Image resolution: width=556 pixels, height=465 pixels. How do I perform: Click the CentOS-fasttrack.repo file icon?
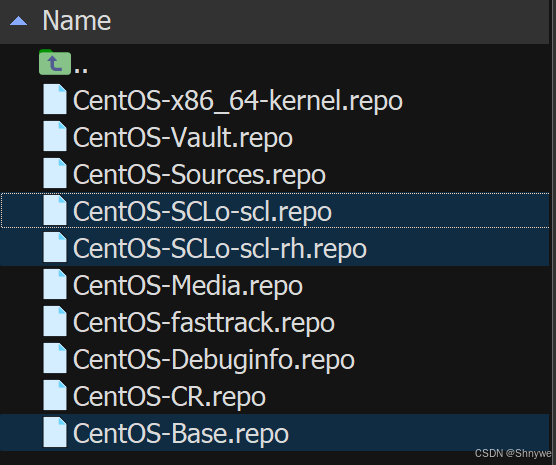[x=55, y=321]
